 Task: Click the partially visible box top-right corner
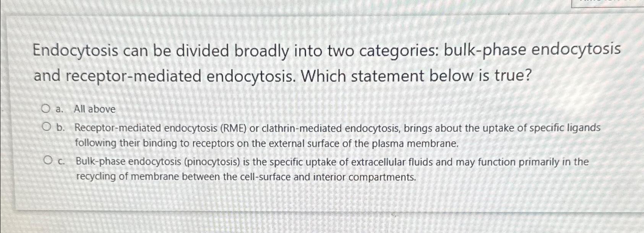pyautogui.click(x=608, y=4)
